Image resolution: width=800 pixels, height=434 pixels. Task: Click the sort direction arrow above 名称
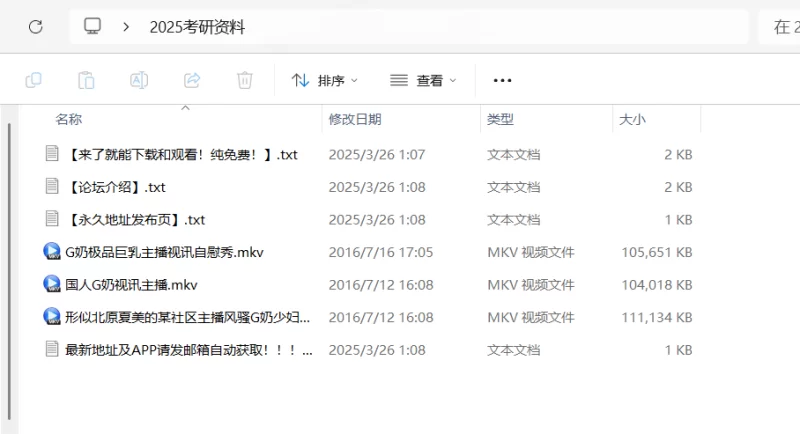[186, 108]
